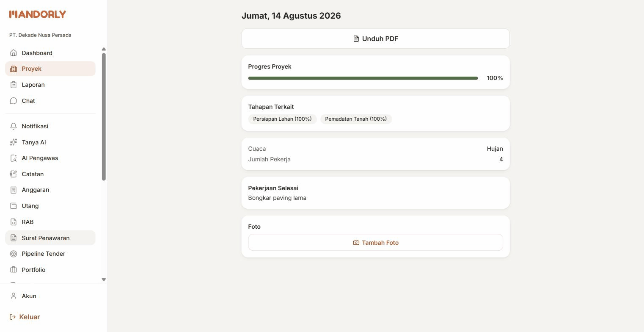This screenshot has width=644, height=332.
Task: Click the Pekerjaan Selesai heading
Action: 273,188
